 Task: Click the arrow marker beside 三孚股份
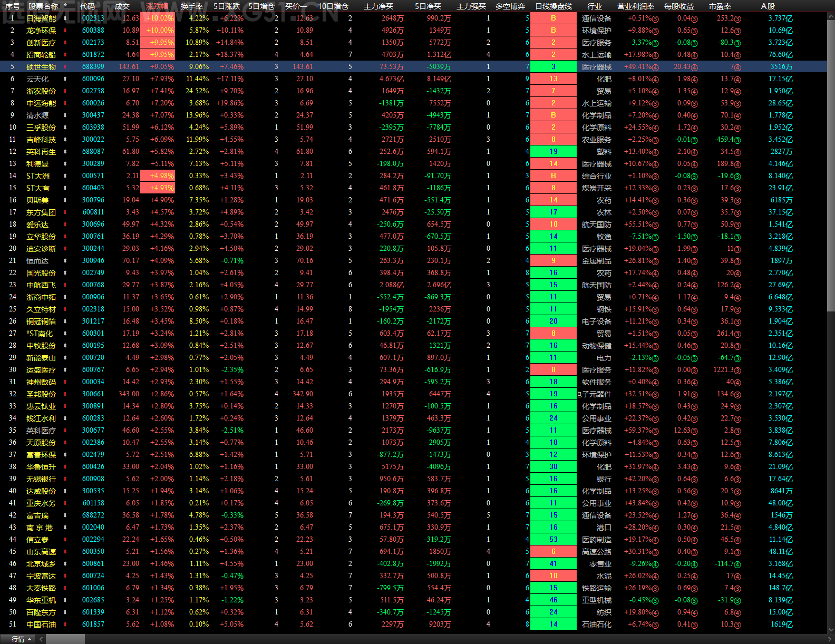point(65,128)
